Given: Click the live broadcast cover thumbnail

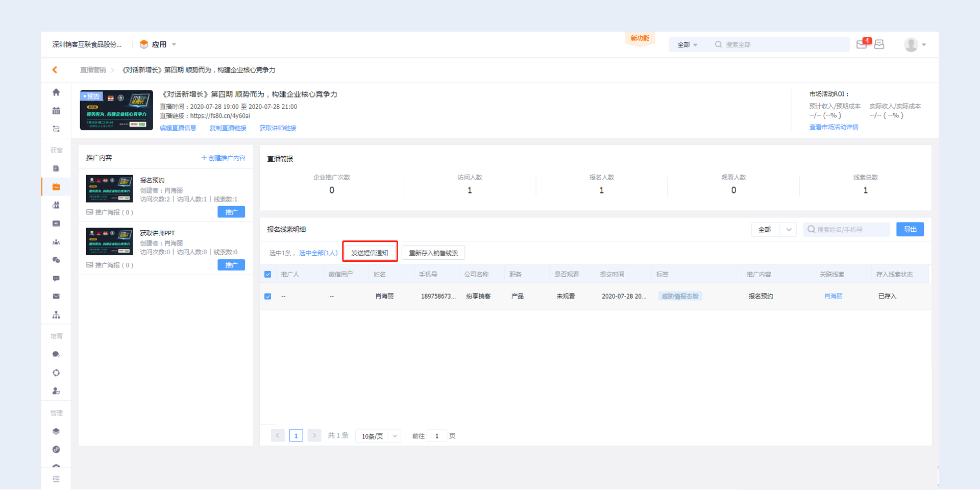Looking at the screenshot, I should tap(116, 110).
